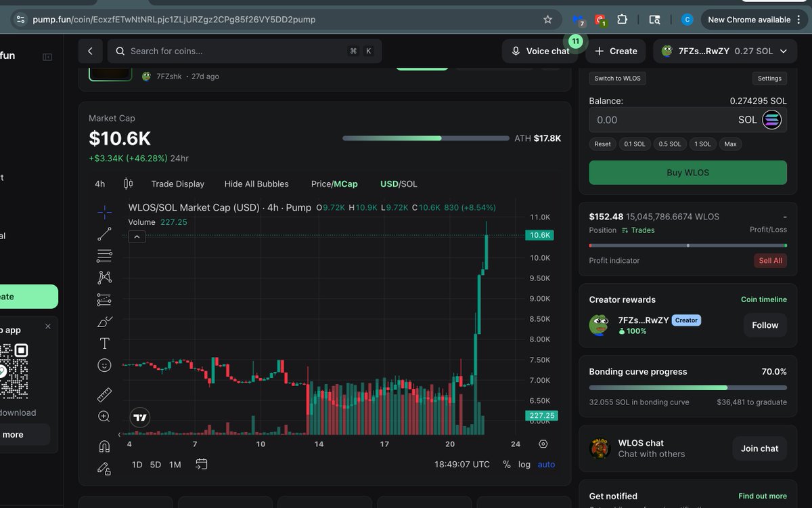
Task: Toggle USD/SOL currency display
Action: click(399, 184)
